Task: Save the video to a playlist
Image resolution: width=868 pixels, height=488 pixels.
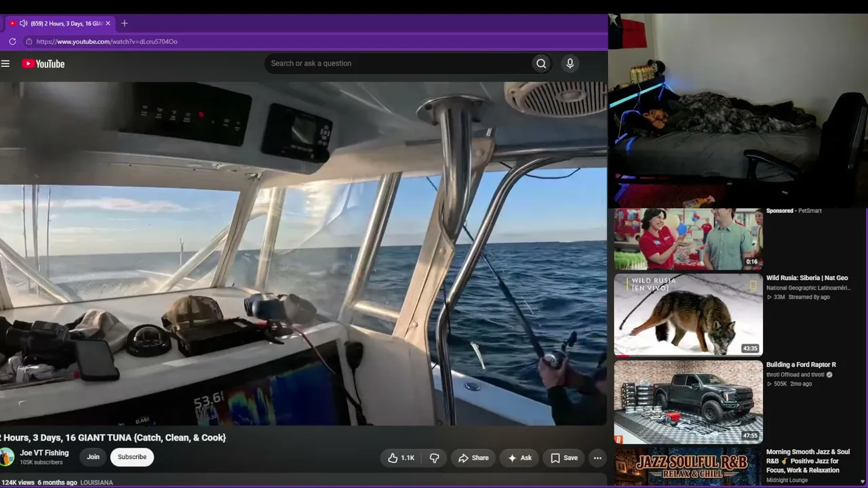Action: pos(564,458)
